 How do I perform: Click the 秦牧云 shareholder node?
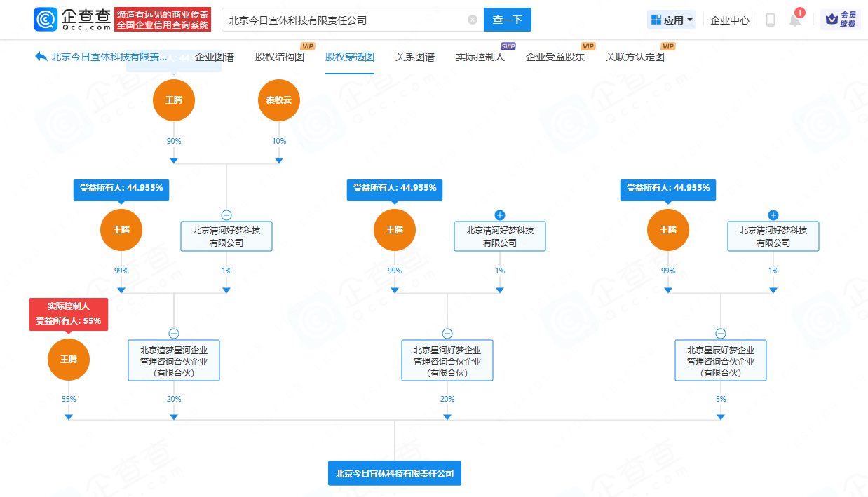(x=278, y=100)
